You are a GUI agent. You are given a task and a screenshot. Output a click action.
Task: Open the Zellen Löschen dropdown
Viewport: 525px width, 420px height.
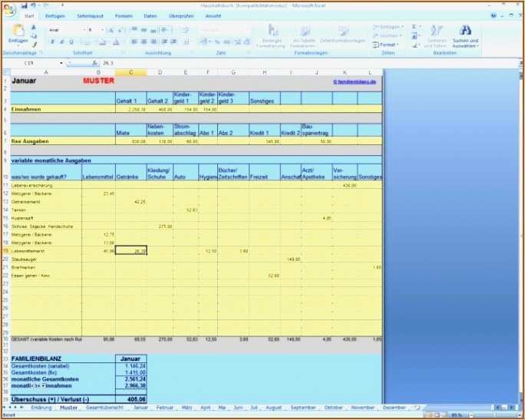click(388, 35)
